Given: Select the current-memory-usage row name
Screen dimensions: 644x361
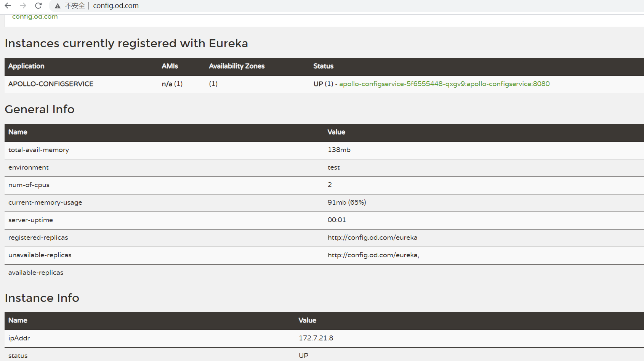Looking at the screenshot, I should point(45,202).
